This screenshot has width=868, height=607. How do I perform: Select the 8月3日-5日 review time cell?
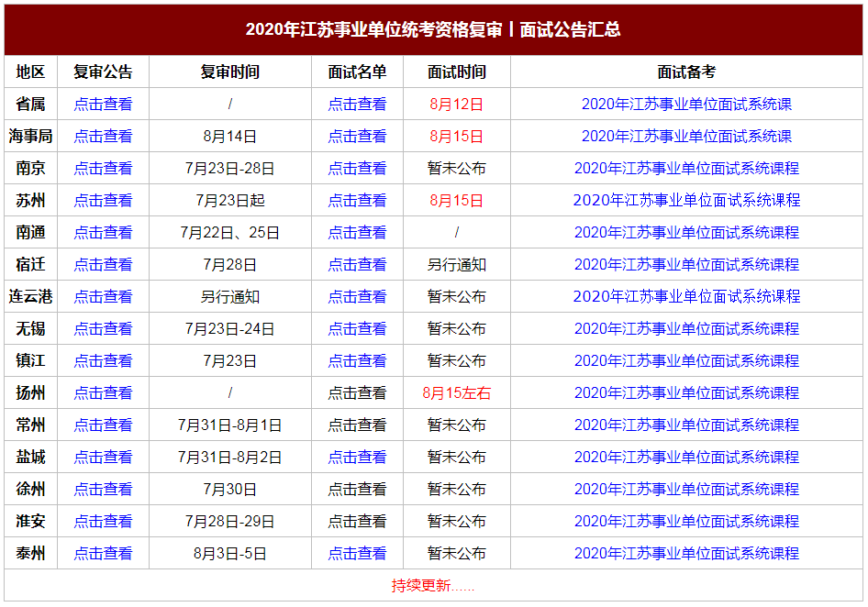click(229, 553)
